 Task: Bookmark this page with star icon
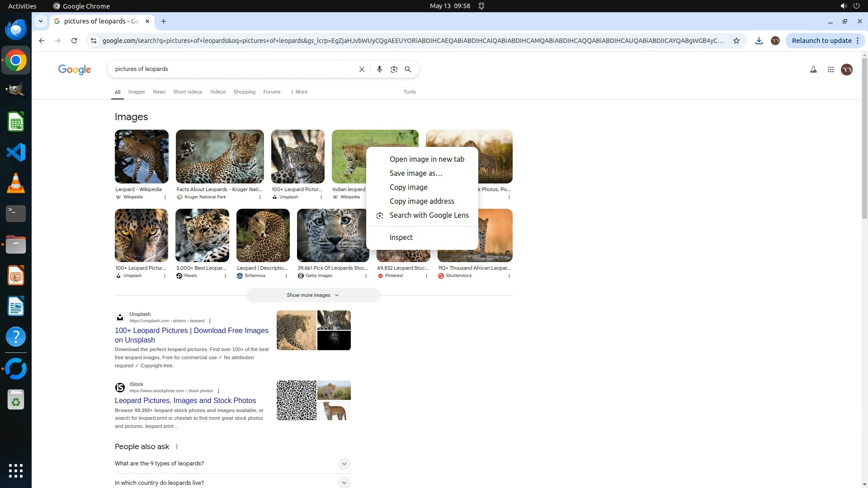tap(736, 41)
